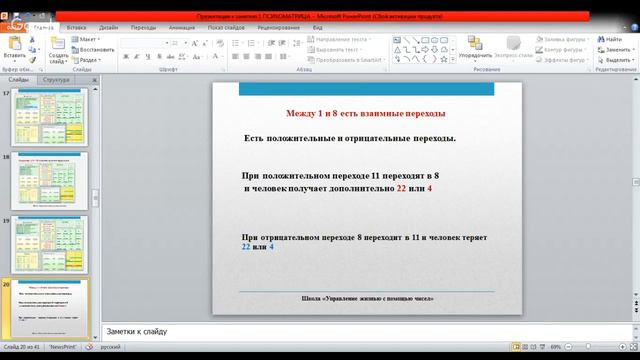
Task: Toggle center text alignment
Action: point(247,57)
